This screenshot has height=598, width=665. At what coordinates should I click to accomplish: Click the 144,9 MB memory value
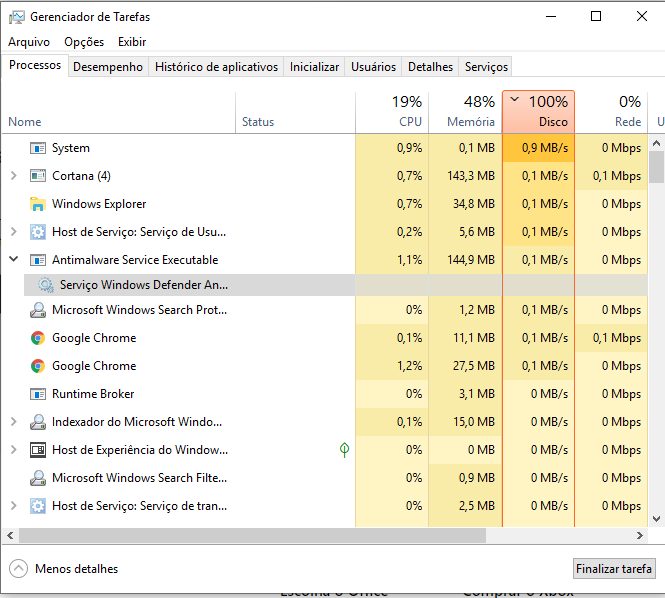(x=471, y=260)
